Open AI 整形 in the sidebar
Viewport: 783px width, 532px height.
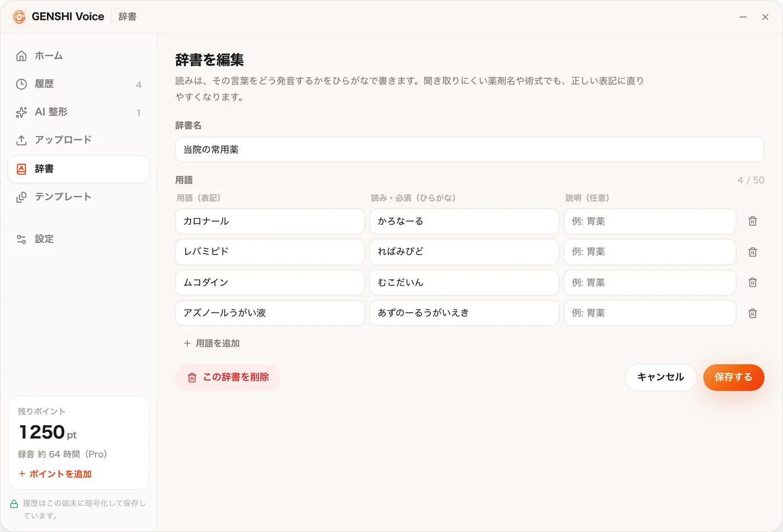click(x=78, y=112)
